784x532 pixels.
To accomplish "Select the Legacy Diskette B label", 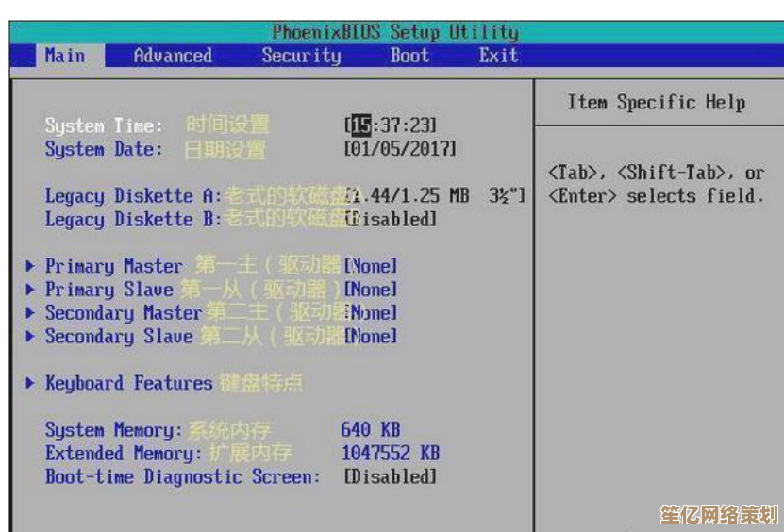I will coord(133,220).
